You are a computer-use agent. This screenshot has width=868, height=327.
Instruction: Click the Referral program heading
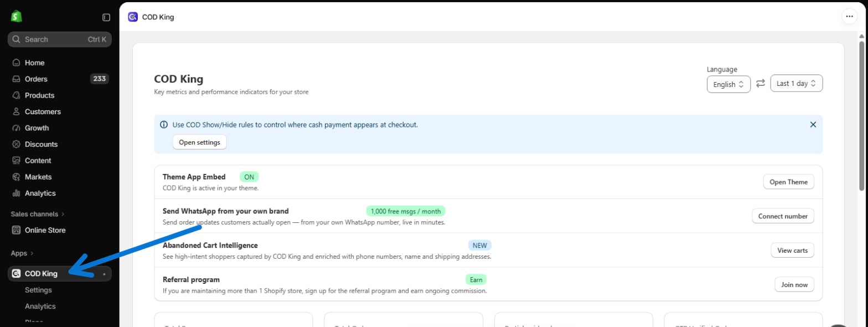(x=191, y=280)
